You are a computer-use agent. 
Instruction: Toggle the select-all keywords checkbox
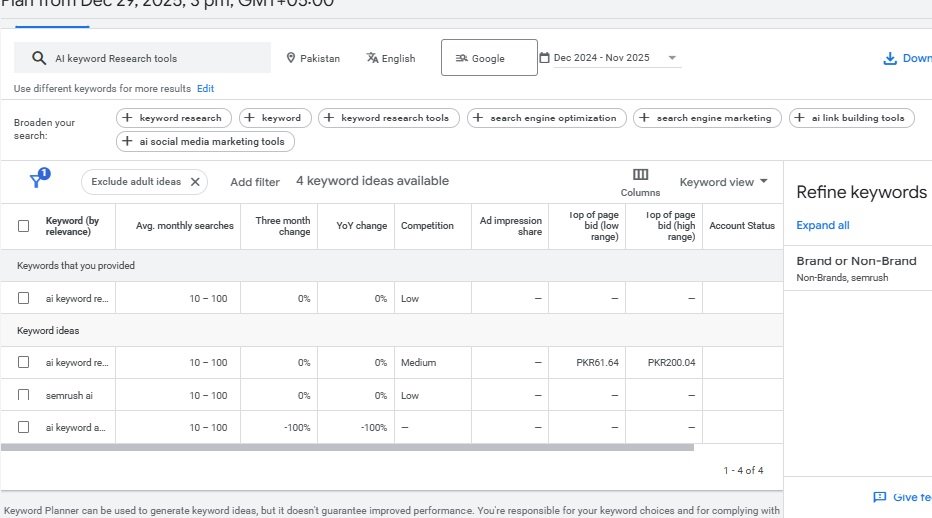[x=23, y=226]
